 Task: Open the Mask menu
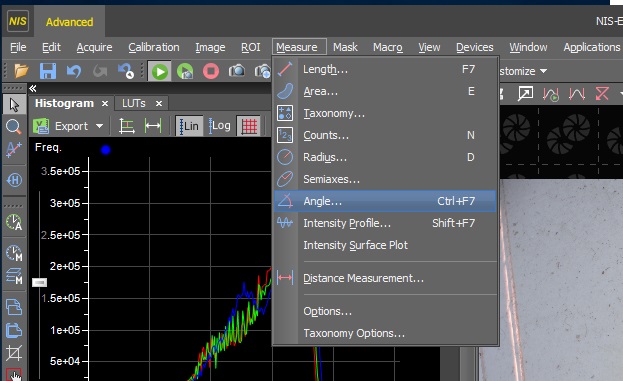click(x=345, y=47)
